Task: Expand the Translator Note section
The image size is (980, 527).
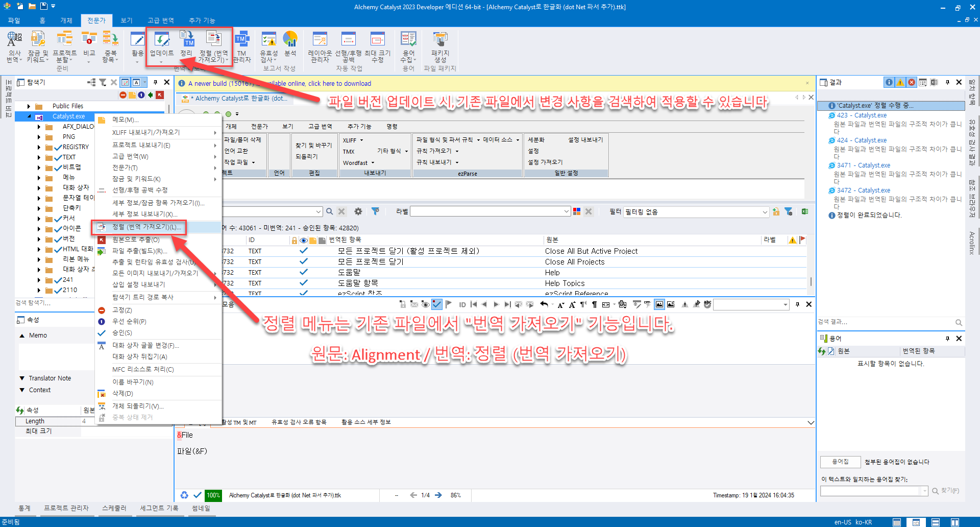Action: pos(22,378)
